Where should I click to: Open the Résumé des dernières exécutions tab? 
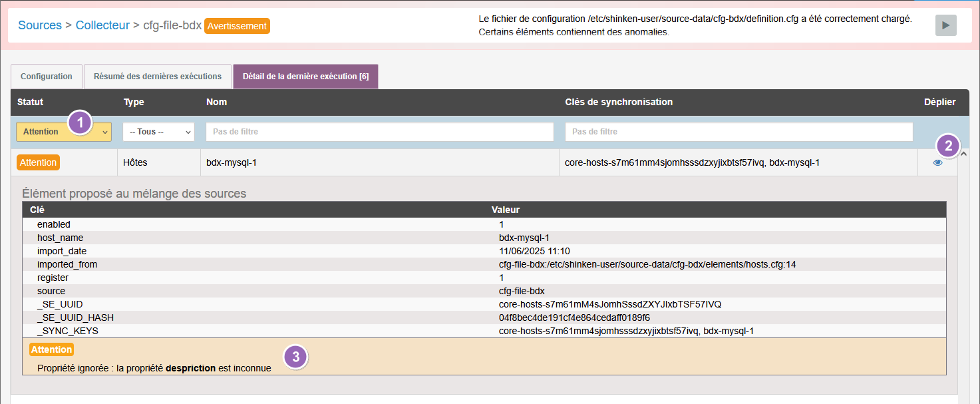point(158,77)
